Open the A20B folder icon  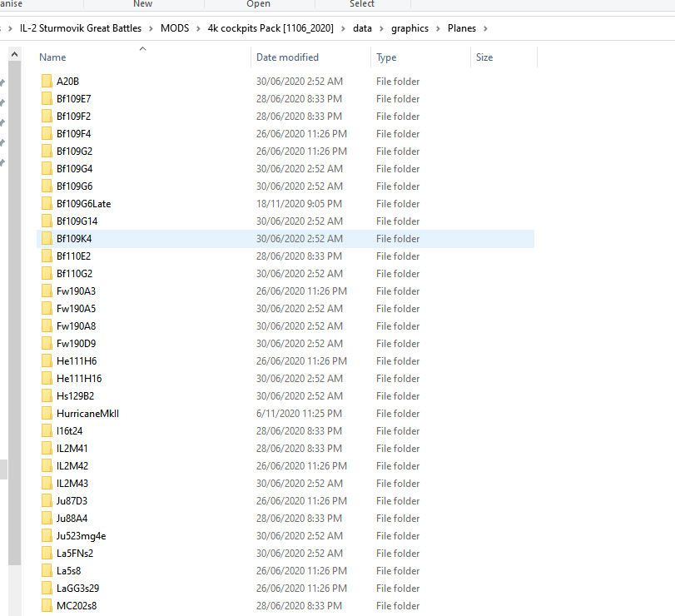click(47, 81)
